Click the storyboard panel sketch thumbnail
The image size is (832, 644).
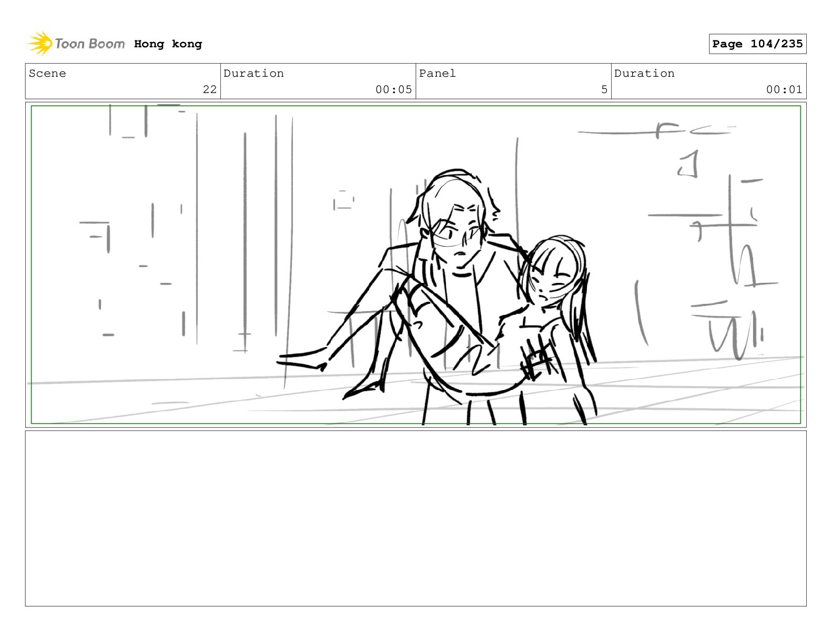coord(415,265)
